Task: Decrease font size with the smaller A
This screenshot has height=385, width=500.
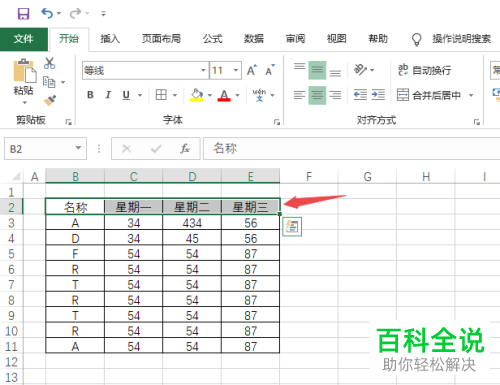Action: [270, 70]
